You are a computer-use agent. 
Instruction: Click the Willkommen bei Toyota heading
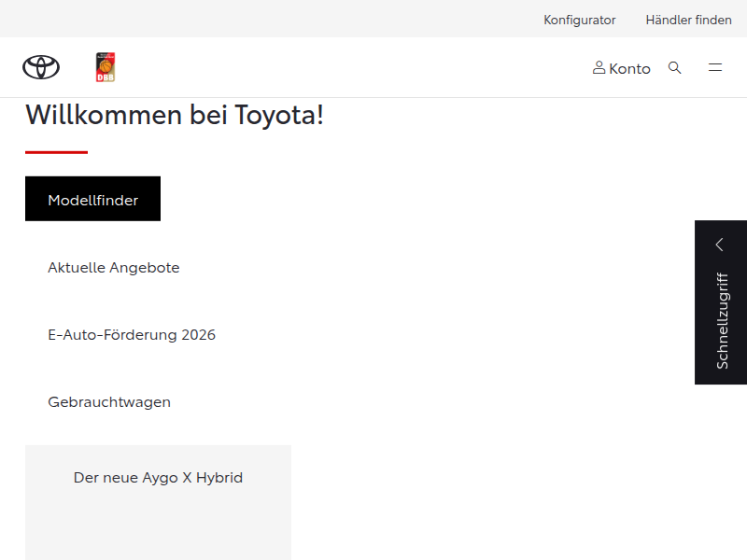click(174, 114)
